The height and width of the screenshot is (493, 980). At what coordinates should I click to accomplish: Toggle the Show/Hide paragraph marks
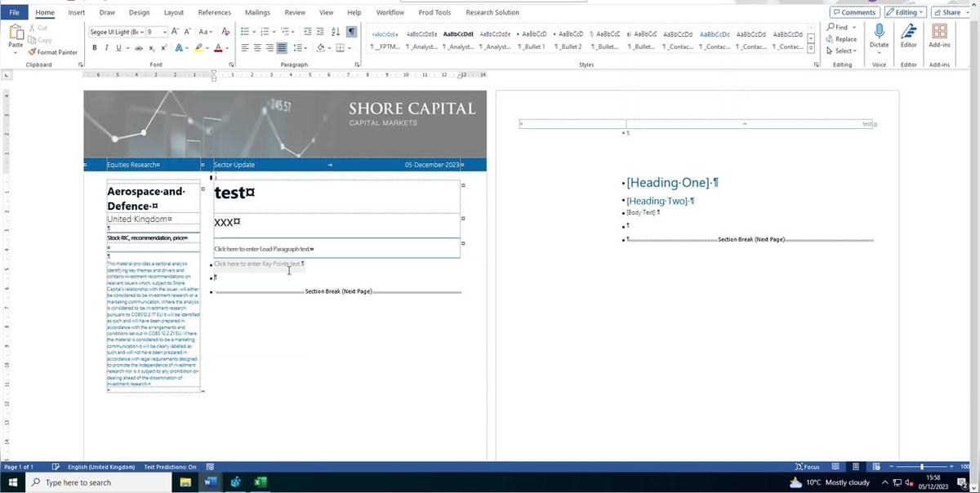click(x=351, y=32)
